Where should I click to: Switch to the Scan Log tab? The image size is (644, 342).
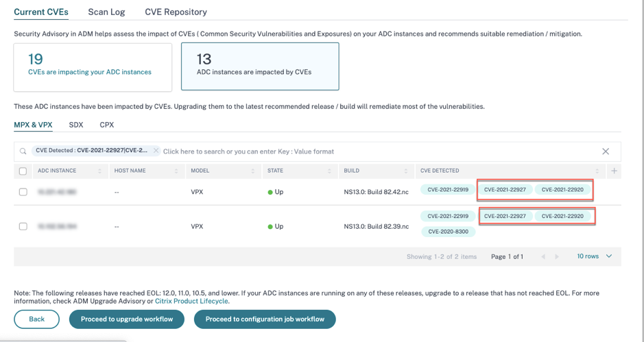pos(106,12)
